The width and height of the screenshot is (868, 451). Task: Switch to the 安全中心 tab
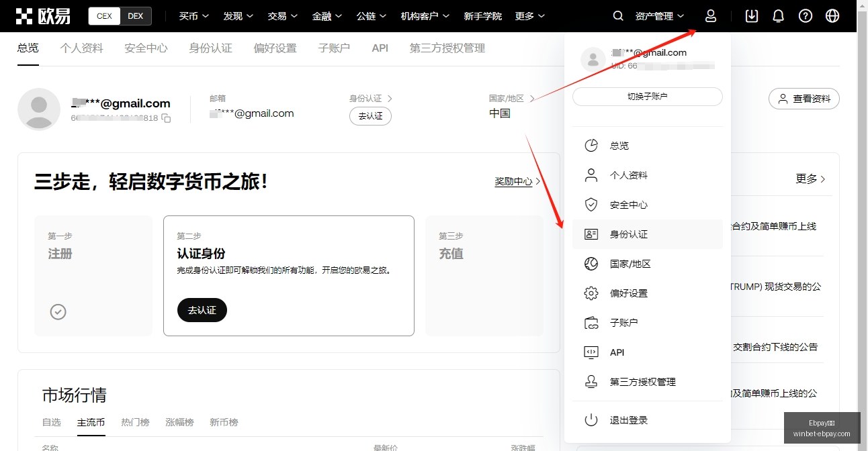coord(146,48)
